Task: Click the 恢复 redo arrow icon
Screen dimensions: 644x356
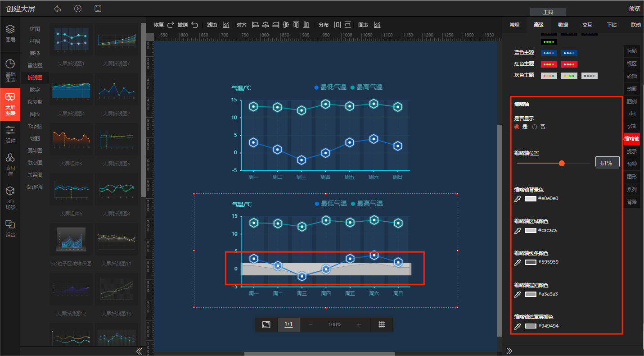Action: pos(171,25)
